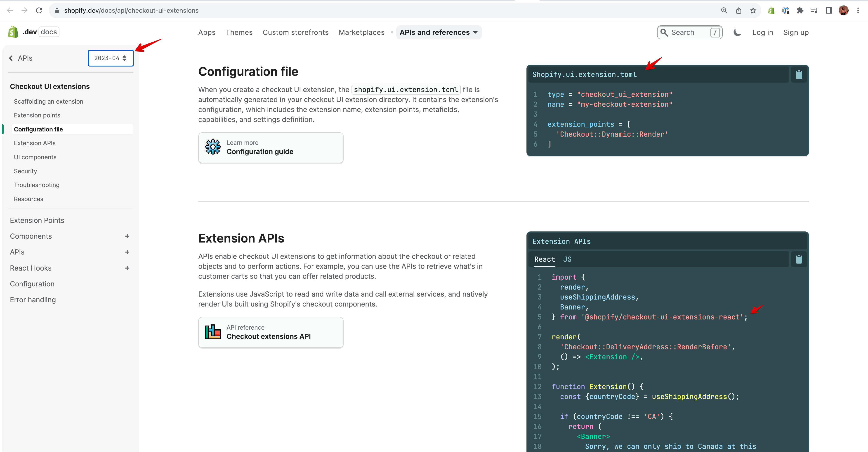Go to UI components sidebar link

pos(35,157)
